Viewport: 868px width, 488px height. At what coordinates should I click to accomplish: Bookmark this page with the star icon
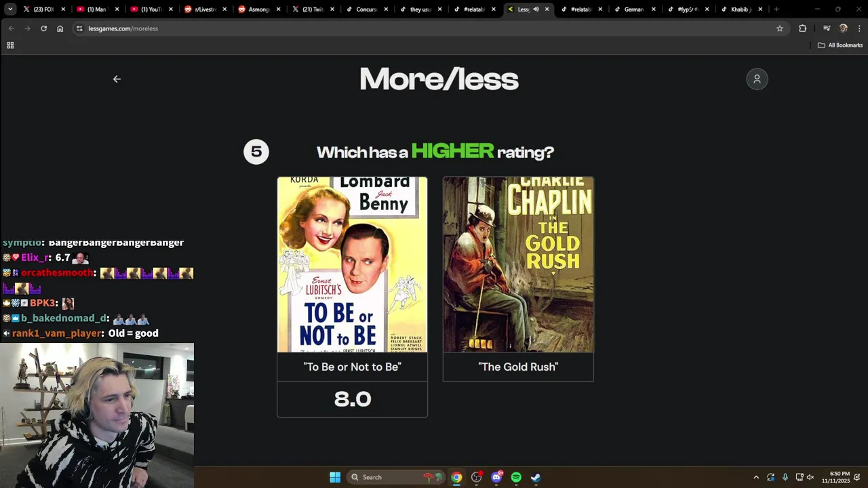pyautogui.click(x=780, y=28)
